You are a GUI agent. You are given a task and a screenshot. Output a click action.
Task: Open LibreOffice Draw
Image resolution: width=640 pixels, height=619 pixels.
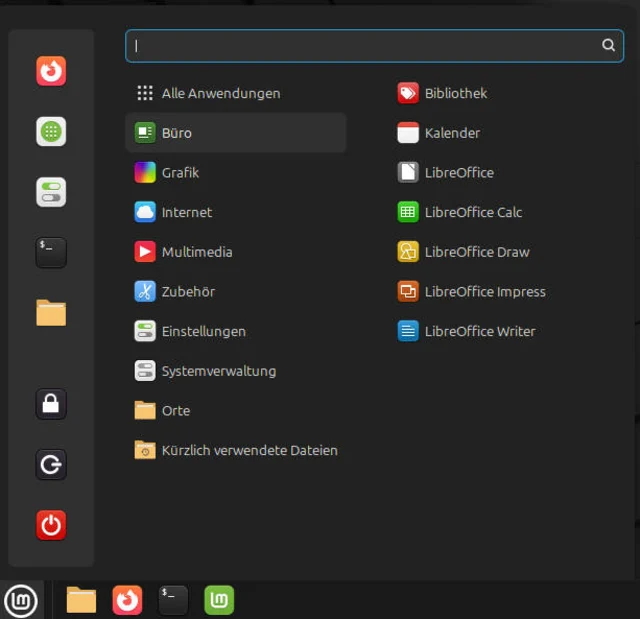pyautogui.click(x=476, y=252)
